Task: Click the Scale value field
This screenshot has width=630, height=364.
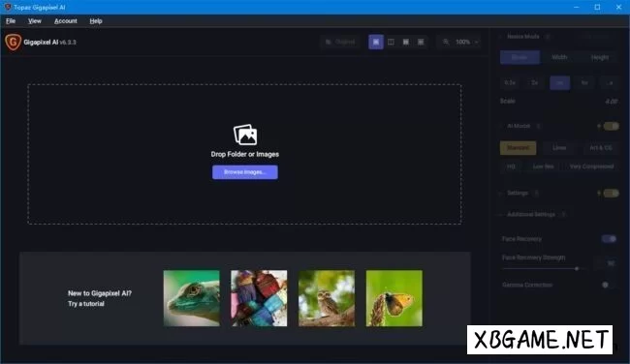Action: coord(611,101)
